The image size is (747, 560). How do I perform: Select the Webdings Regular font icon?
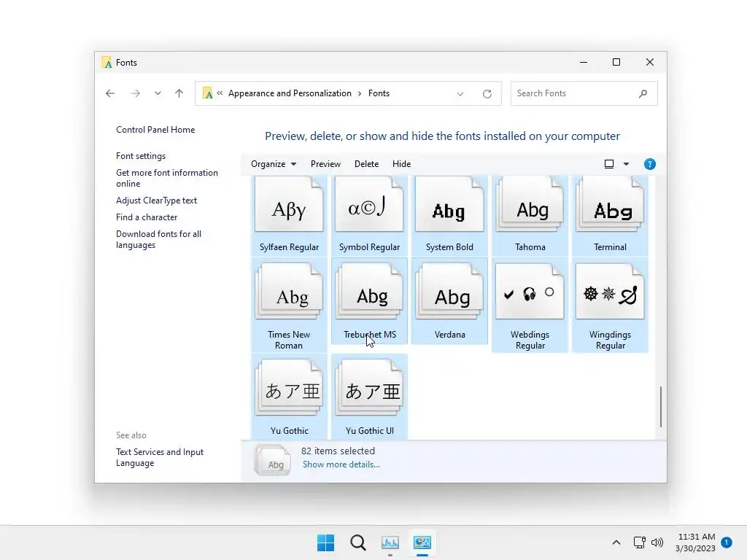click(530, 292)
